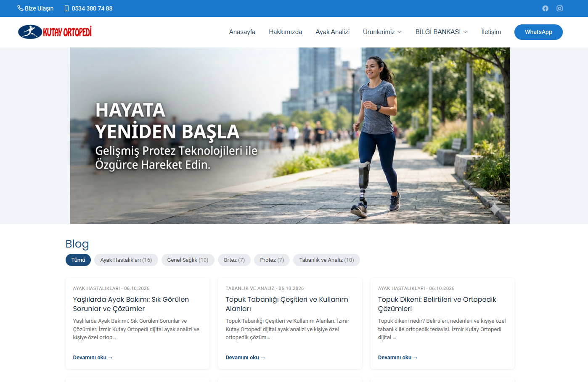588x382 pixels.
Task: Click the HAYATA YENİDEN BAŞLA banner headline
Action: [167, 121]
